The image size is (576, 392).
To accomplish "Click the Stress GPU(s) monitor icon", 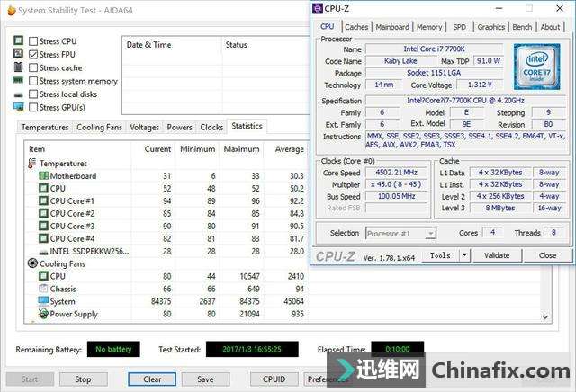I will coord(18,107).
